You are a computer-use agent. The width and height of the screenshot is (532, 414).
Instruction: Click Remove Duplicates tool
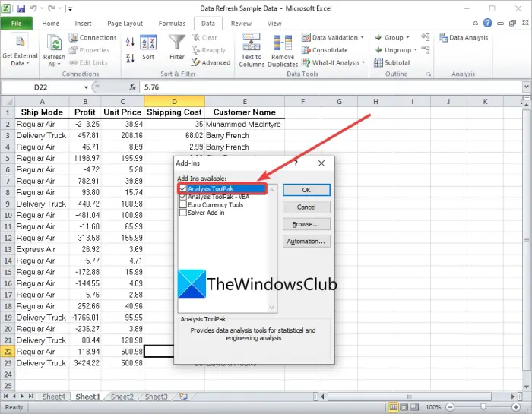coord(283,51)
